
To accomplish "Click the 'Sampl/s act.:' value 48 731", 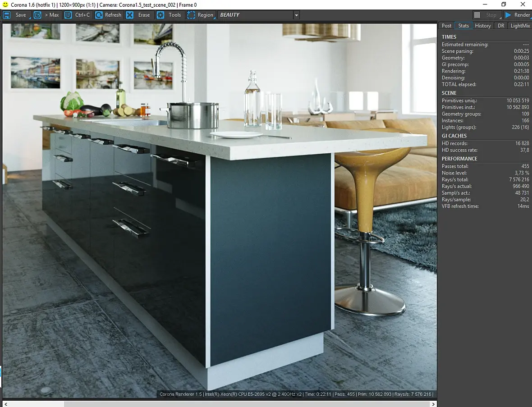I will tap(522, 193).
